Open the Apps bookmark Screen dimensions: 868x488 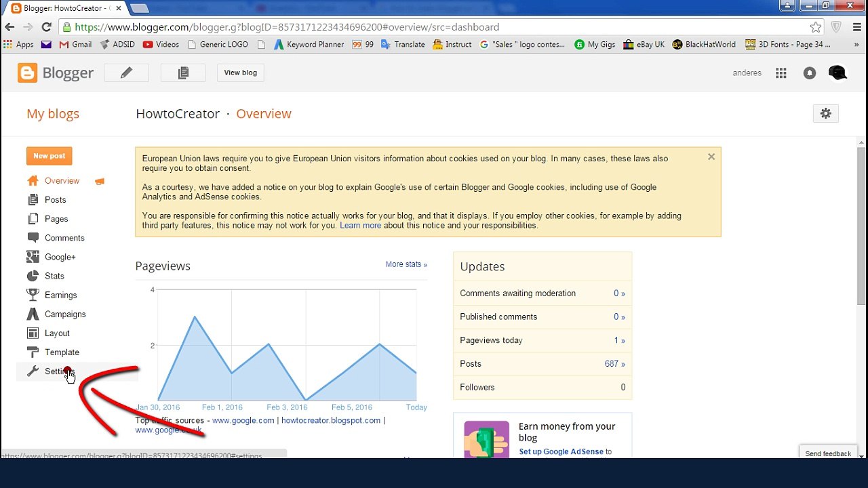pyautogui.click(x=18, y=45)
